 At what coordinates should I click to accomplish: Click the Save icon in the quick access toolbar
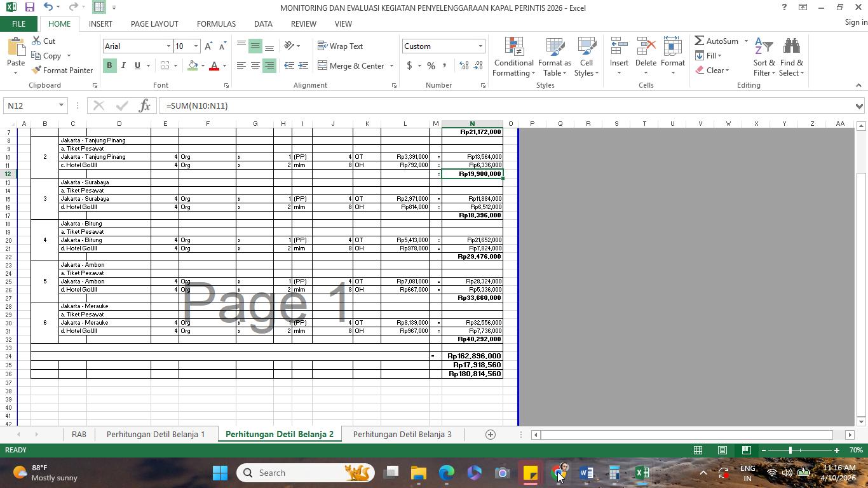point(29,7)
